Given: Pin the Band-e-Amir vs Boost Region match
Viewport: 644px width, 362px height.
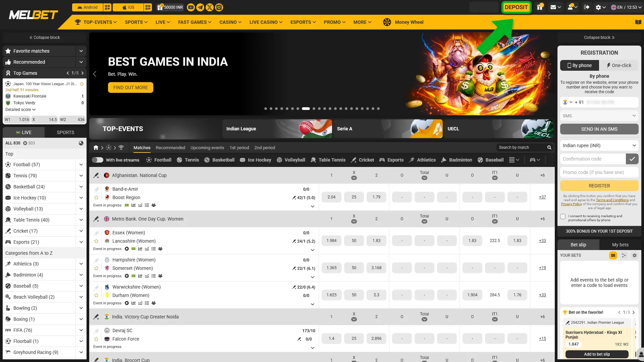Looking at the screenshot, I should (x=97, y=189).
